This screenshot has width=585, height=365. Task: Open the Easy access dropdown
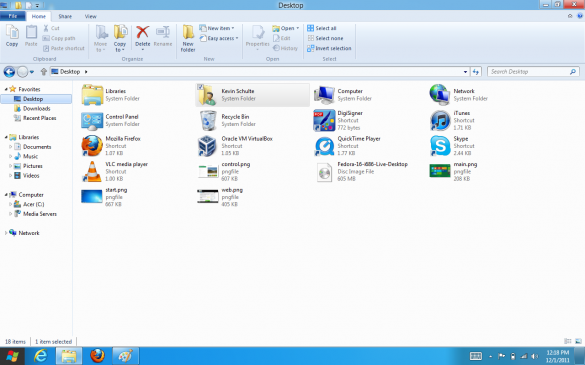coord(219,38)
